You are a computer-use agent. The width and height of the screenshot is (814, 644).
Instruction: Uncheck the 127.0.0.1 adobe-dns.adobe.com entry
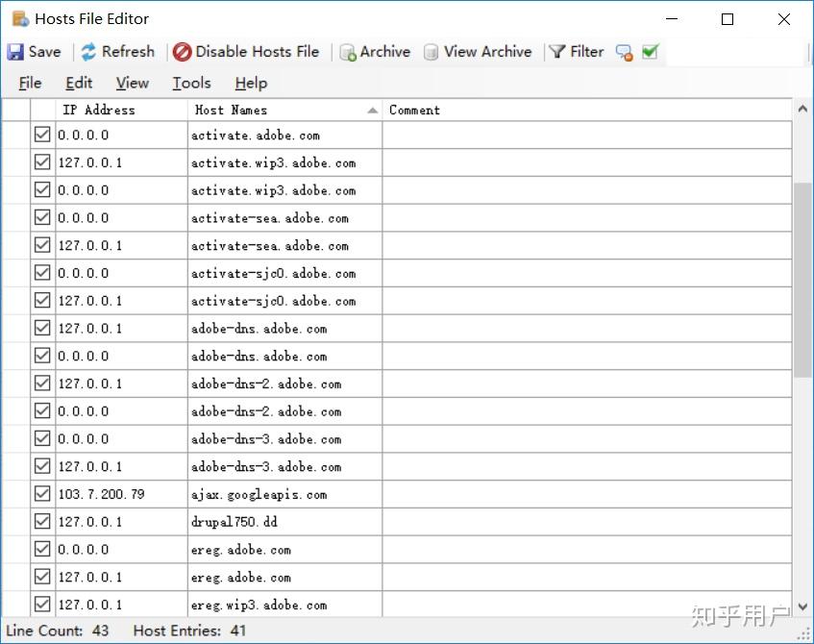(42, 328)
